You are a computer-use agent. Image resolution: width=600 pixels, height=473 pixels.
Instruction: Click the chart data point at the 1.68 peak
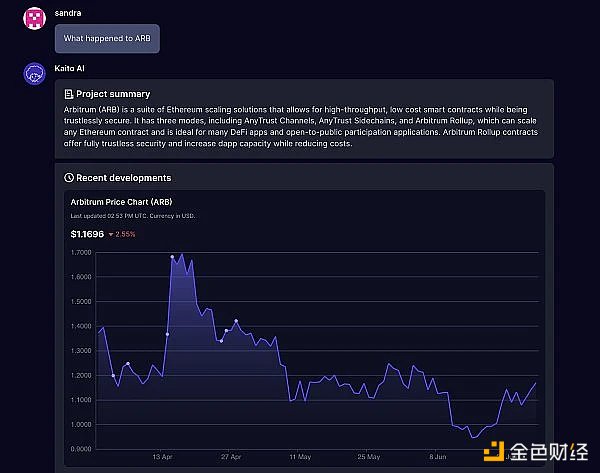[x=172, y=257]
